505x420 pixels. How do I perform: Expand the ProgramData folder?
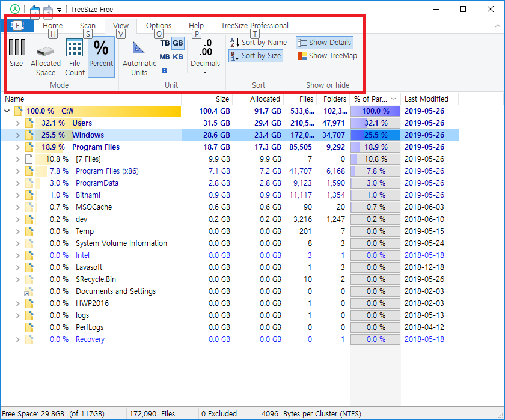pos(17,183)
